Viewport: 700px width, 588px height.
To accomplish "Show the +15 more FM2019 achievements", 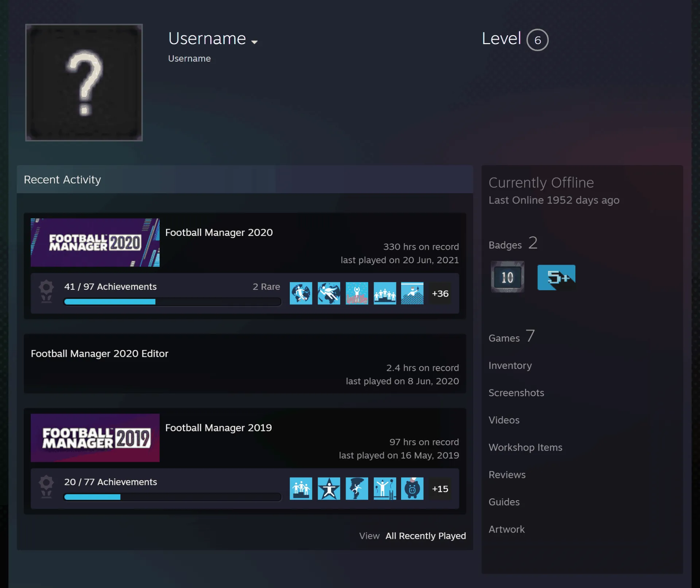I will click(x=440, y=489).
